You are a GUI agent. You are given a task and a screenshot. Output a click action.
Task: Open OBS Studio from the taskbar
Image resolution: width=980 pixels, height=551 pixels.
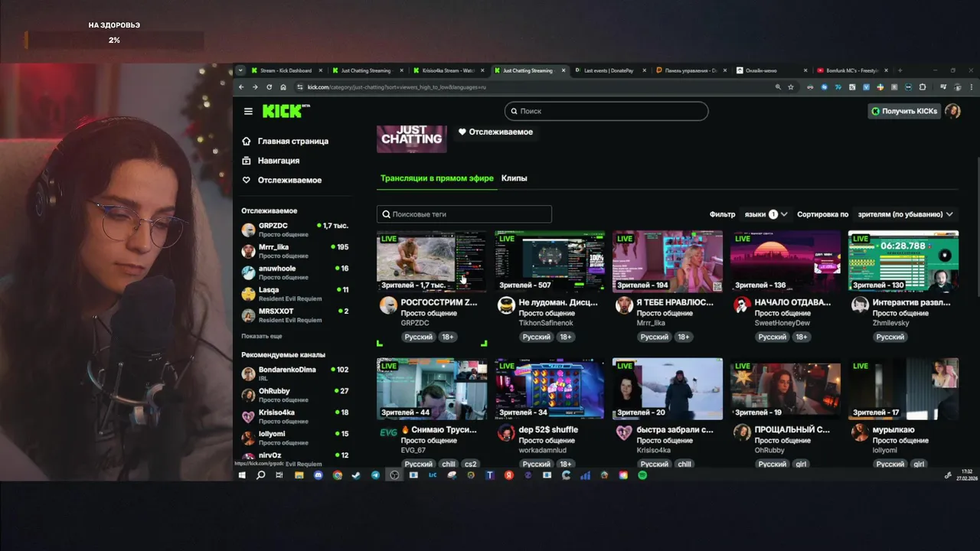coord(394,475)
